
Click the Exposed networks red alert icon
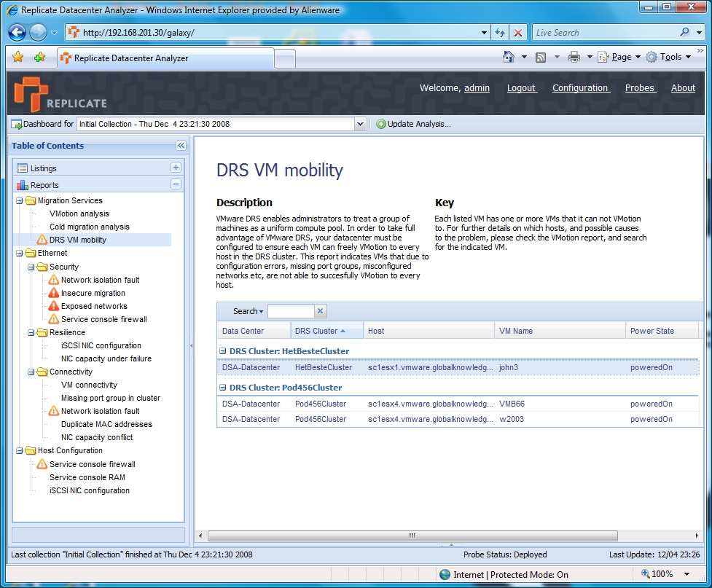(54, 306)
